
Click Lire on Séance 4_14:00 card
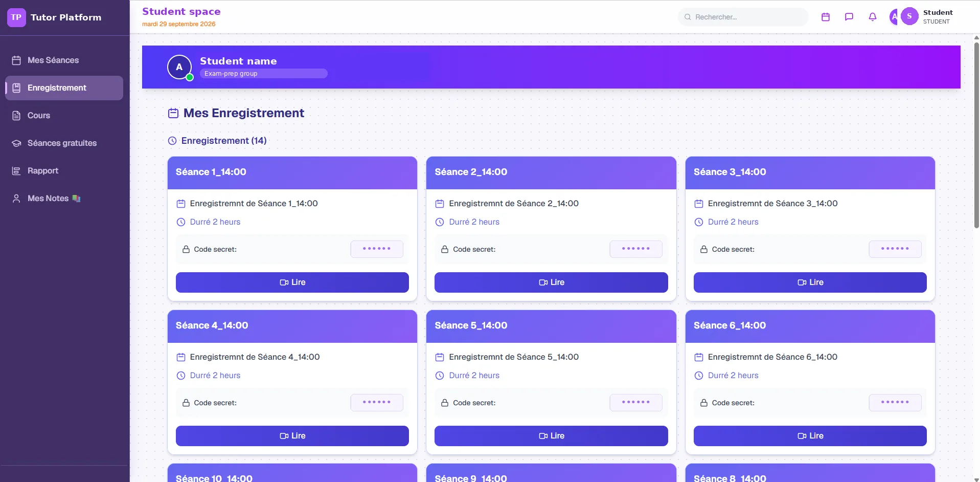[292, 436]
